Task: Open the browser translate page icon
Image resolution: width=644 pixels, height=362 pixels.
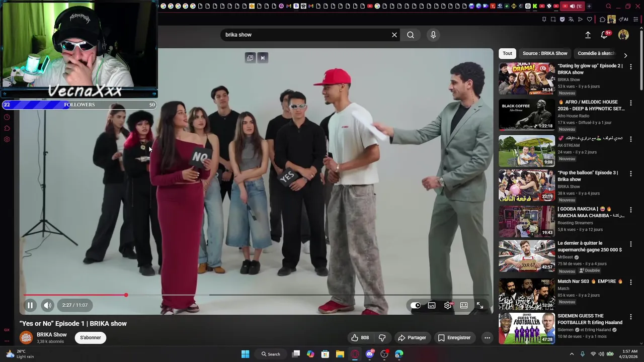Action: coord(571,20)
